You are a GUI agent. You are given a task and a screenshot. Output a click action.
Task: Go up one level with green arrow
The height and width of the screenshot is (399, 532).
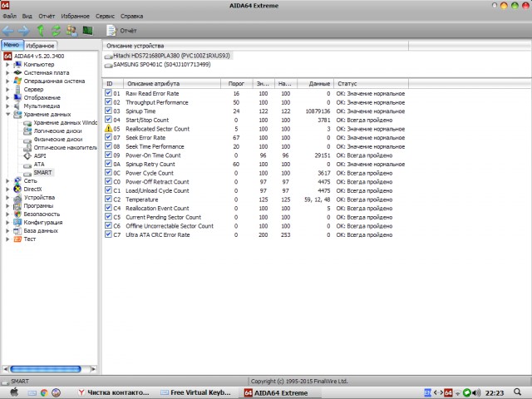click(x=41, y=31)
